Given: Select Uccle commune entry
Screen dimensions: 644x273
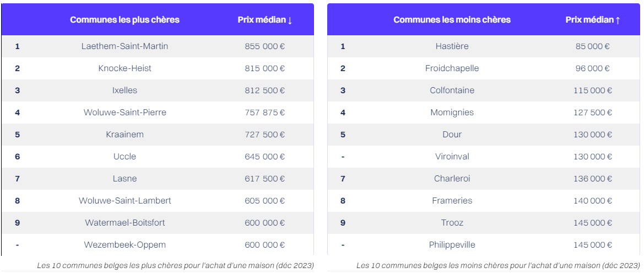Looking at the screenshot, I should [x=125, y=157].
